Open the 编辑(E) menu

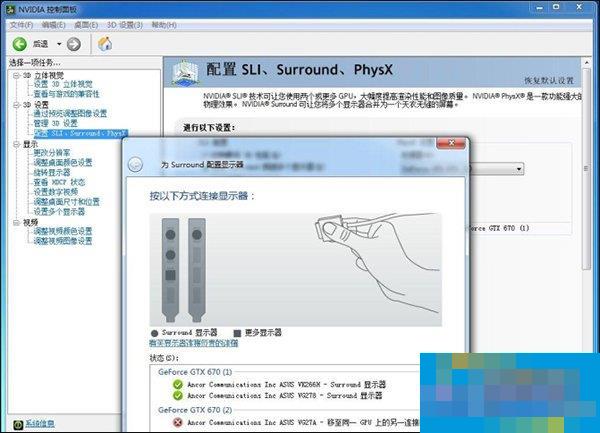pyautogui.click(x=53, y=25)
